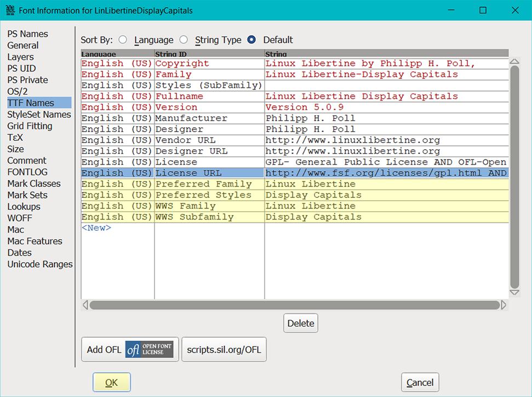Select the Copyright string ID cell
The height and width of the screenshot is (397, 532).
pyautogui.click(x=209, y=64)
